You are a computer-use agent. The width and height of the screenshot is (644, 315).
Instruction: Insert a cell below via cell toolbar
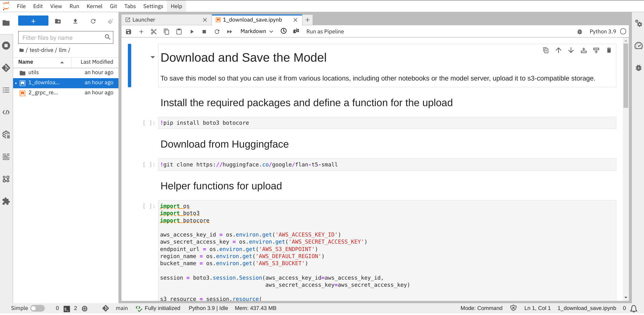click(x=596, y=50)
